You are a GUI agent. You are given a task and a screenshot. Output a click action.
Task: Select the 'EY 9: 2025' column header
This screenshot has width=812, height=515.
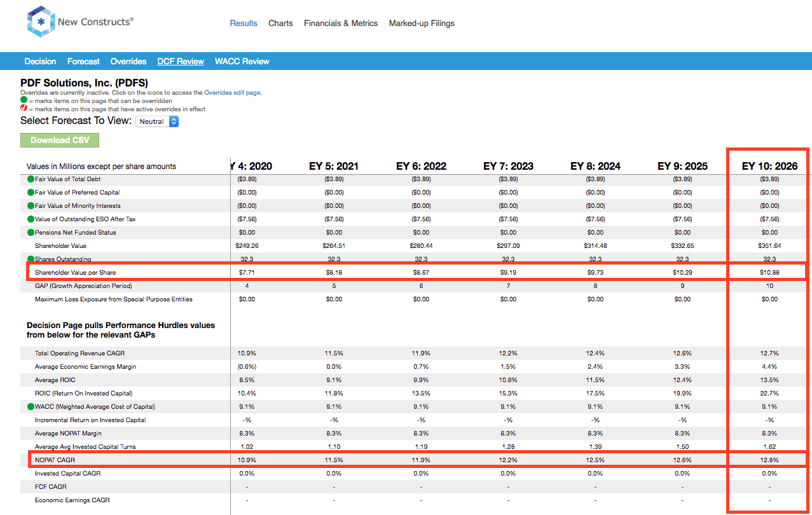point(682,167)
